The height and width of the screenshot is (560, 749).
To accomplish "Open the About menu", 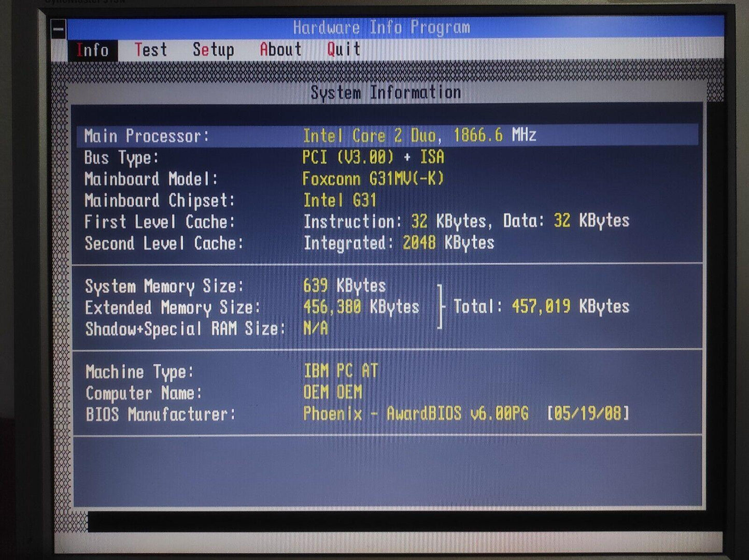I will tap(280, 50).
